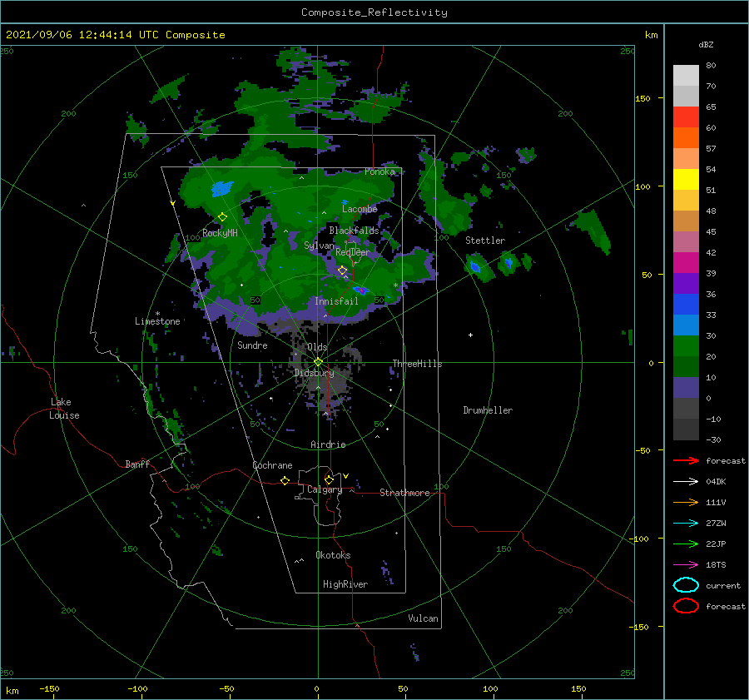Click the Cochrane town label
The height and width of the screenshot is (700, 749).
[272, 465]
